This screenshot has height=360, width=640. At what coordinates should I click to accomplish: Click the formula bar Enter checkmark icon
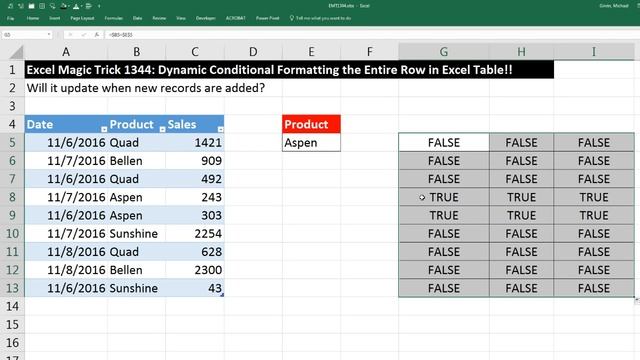coord(84,35)
